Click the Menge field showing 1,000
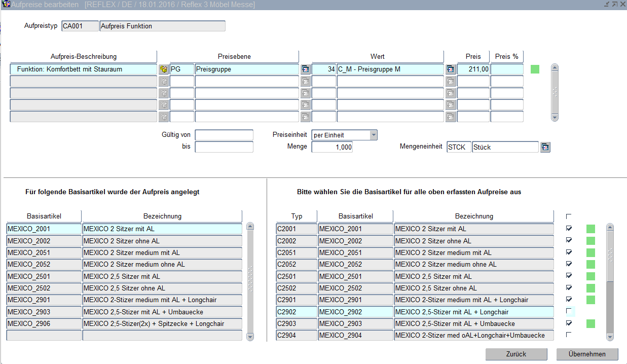 click(331, 147)
